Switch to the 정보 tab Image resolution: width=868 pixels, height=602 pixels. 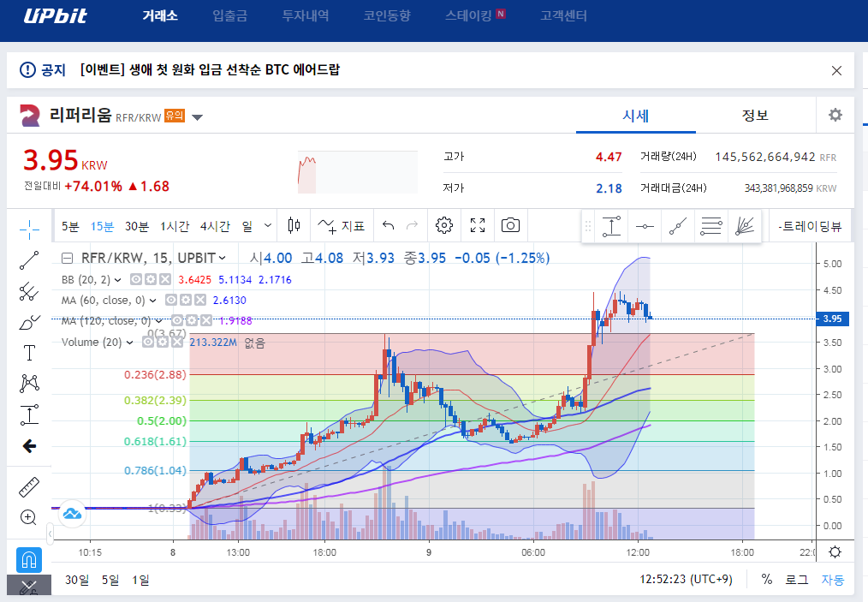tap(755, 116)
